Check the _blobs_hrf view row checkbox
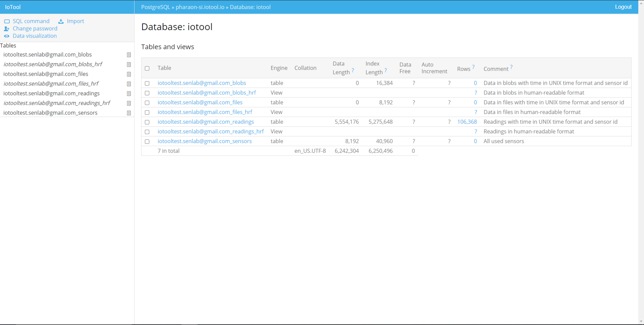This screenshot has height=325, width=644. pyautogui.click(x=147, y=93)
